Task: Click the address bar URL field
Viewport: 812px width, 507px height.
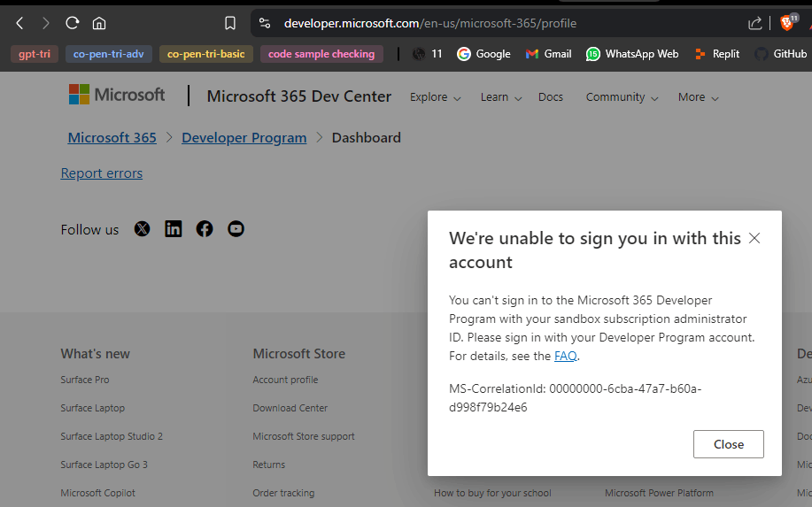Action: [x=429, y=23]
